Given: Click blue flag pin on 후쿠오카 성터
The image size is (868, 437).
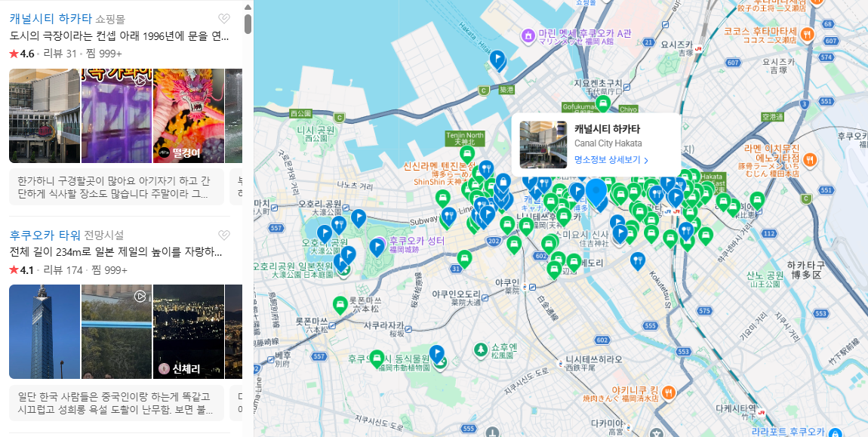Looking at the screenshot, I should pos(377,246).
